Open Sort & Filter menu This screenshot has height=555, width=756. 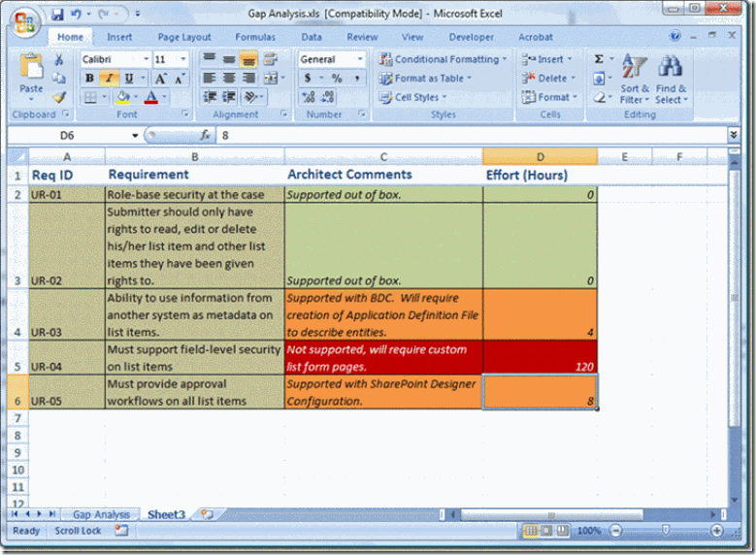point(635,79)
